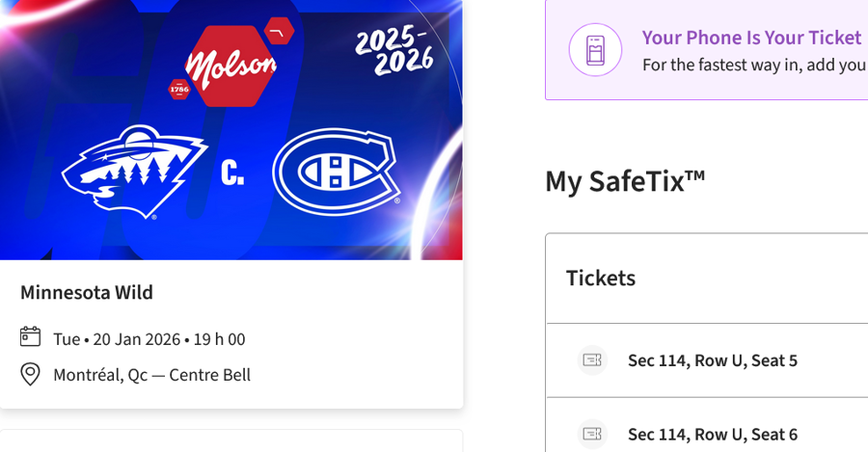The height and width of the screenshot is (452, 868).
Task: Click the Molson logo on the banner
Action: (x=231, y=66)
